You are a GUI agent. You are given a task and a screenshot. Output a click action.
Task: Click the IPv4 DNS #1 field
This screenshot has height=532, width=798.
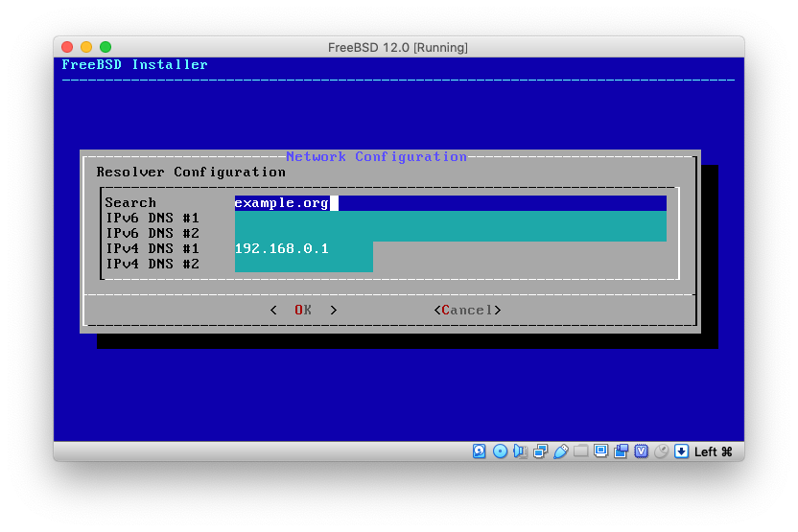point(303,249)
